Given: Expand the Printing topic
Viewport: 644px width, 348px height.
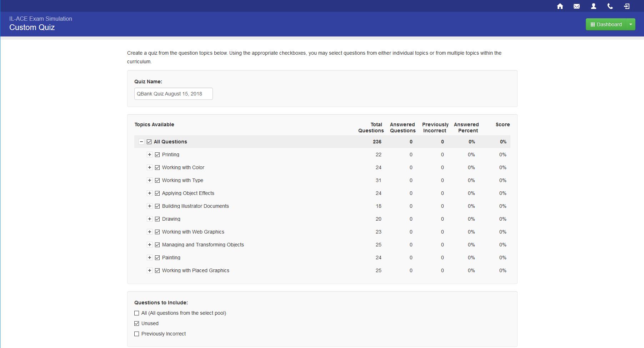Looking at the screenshot, I should [150, 155].
